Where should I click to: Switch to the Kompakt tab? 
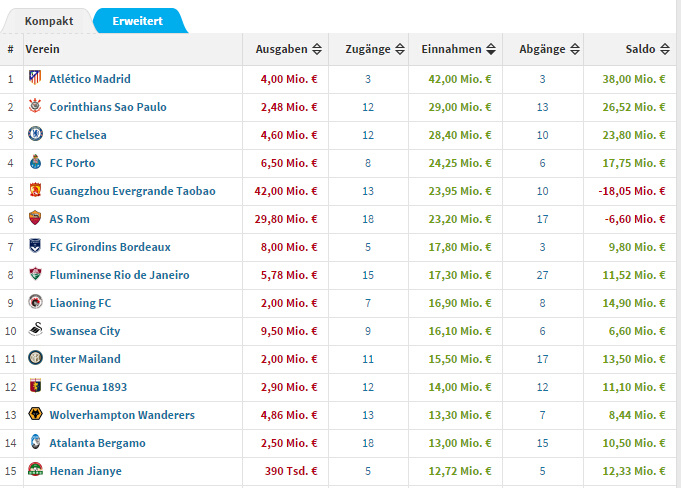49,21
